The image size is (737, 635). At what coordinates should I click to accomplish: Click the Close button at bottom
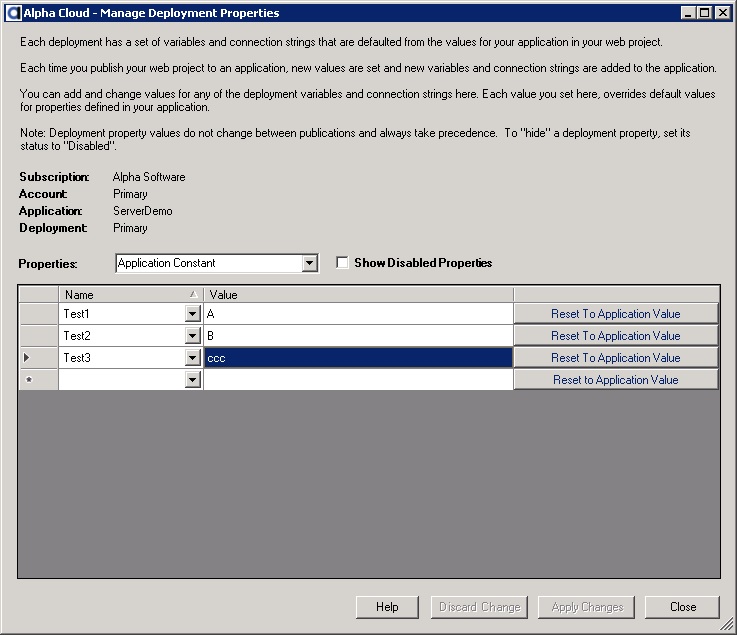tap(682, 607)
